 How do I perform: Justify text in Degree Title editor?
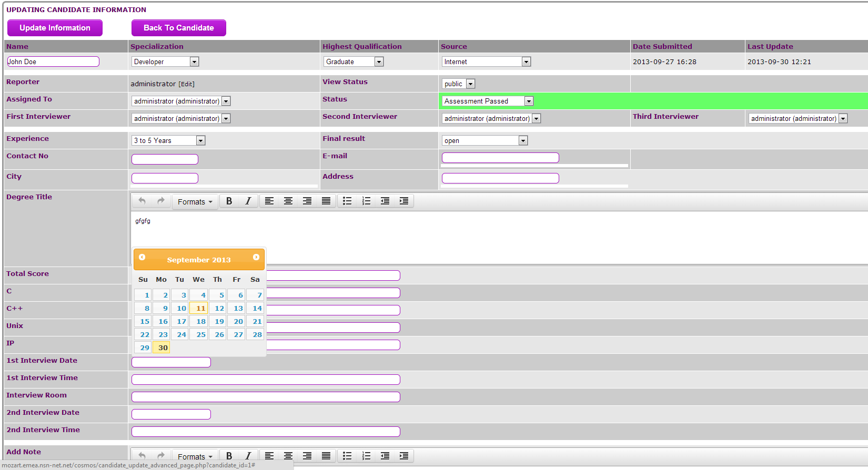326,201
